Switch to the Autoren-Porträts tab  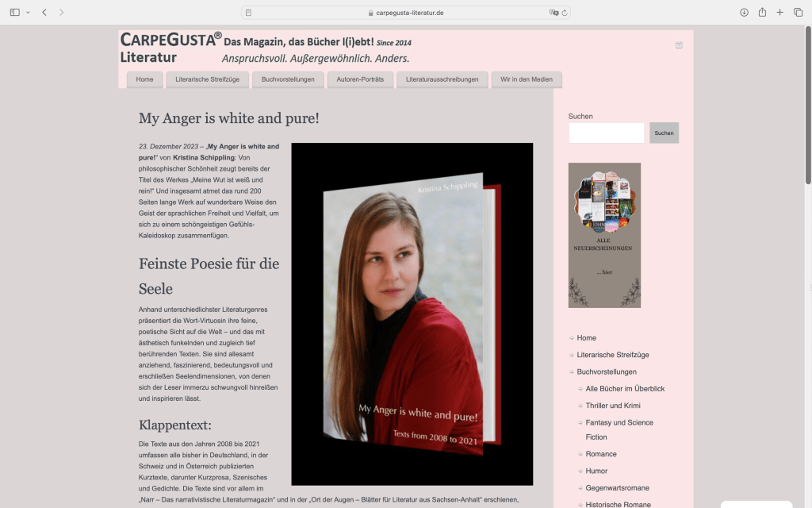tap(360, 79)
